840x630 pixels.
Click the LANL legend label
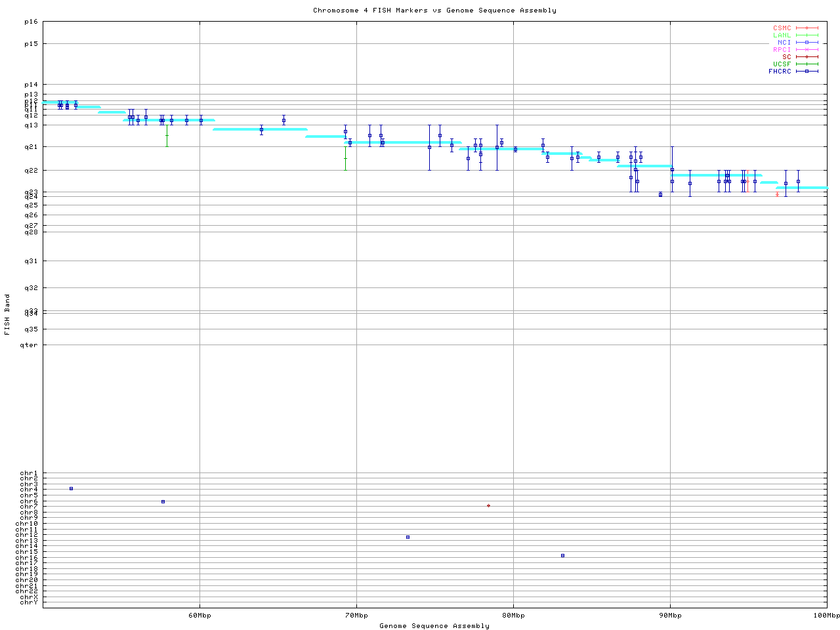tap(782, 35)
